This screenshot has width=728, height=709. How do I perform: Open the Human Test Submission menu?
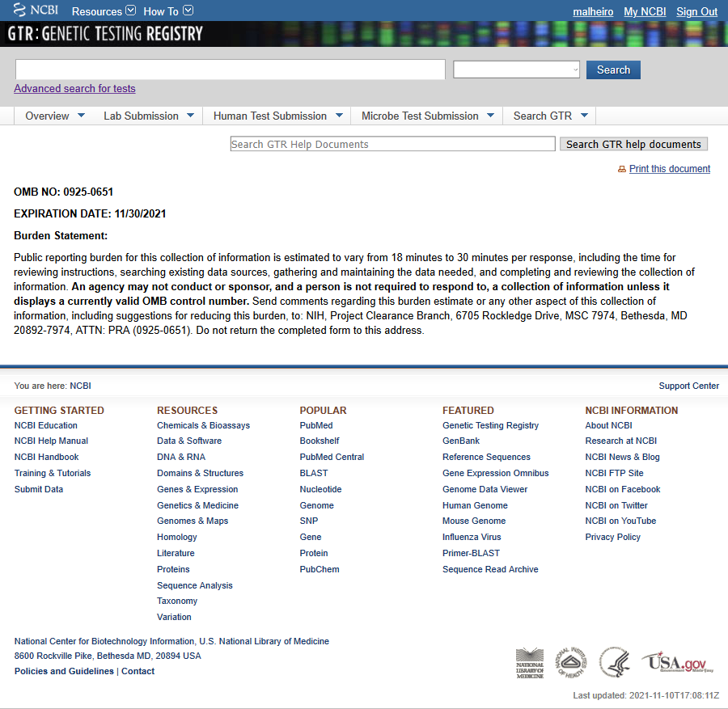point(270,116)
